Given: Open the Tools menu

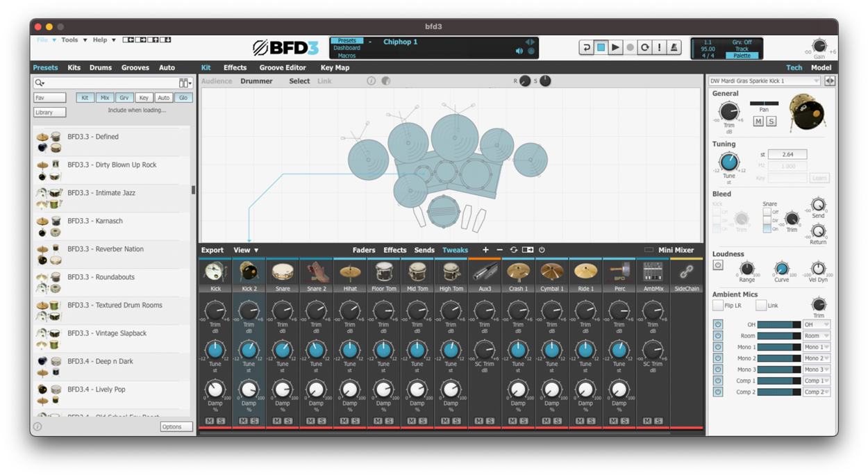Looking at the screenshot, I should pyautogui.click(x=69, y=40).
